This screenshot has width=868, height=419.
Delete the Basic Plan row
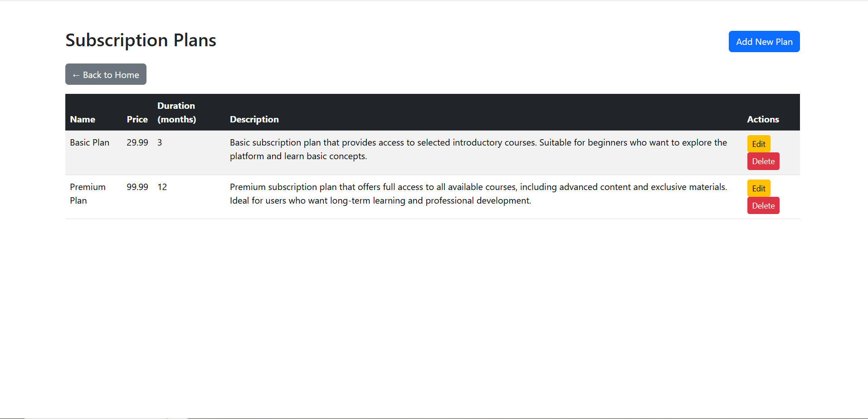763,161
